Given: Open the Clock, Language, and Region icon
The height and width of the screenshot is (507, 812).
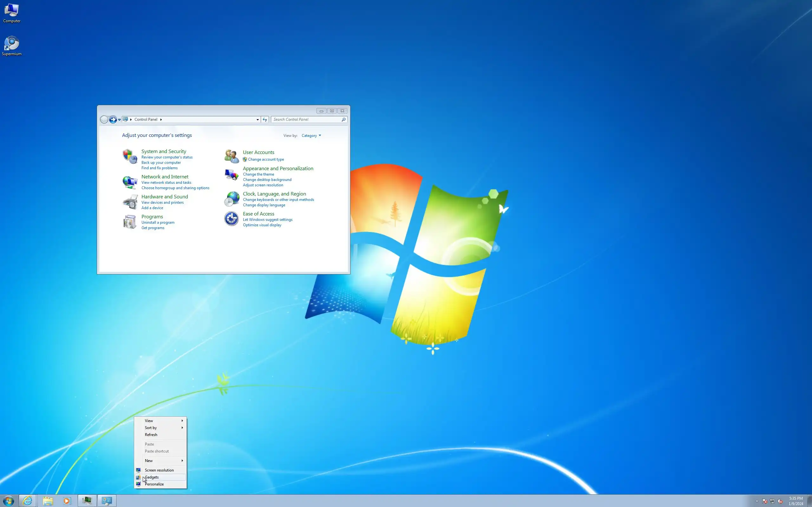Looking at the screenshot, I should [232, 199].
